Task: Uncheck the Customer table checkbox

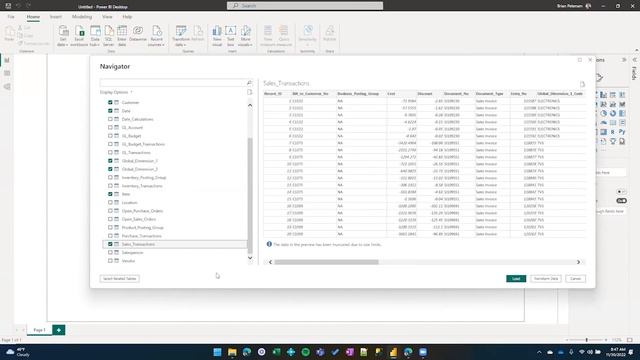Action: [110, 102]
